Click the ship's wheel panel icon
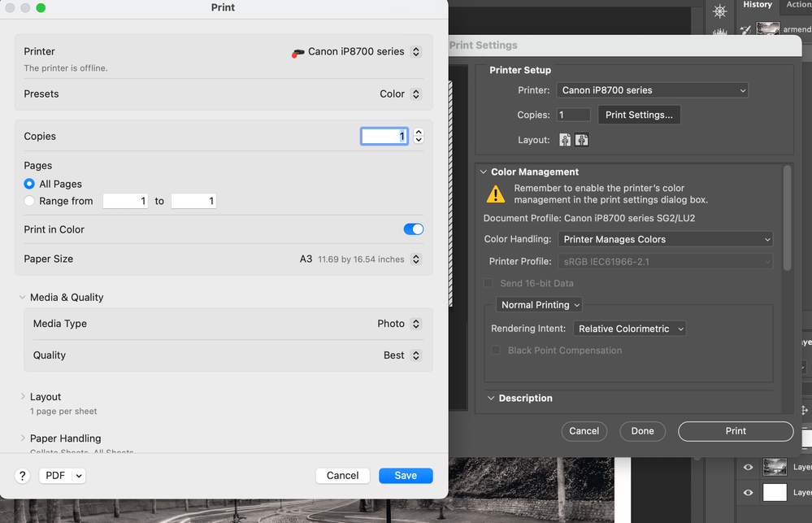The width and height of the screenshot is (812, 523). (719, 11)
